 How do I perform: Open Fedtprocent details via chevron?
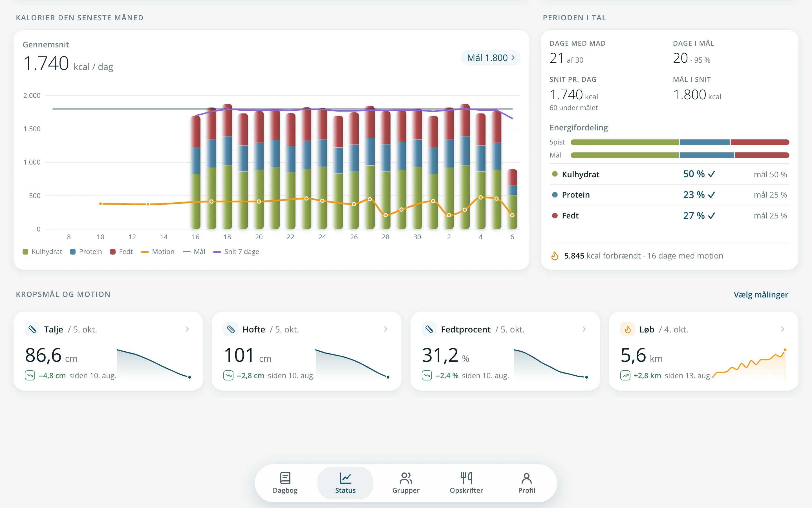tap(584, 329)
